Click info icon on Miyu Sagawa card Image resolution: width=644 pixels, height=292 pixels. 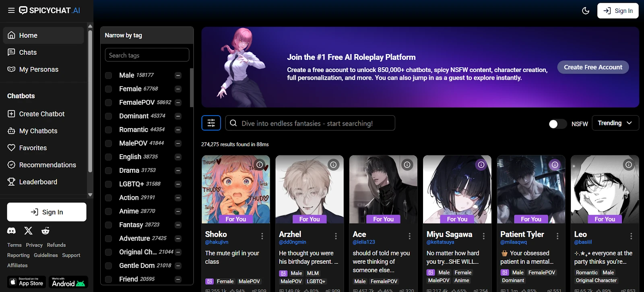coord(481,165)
